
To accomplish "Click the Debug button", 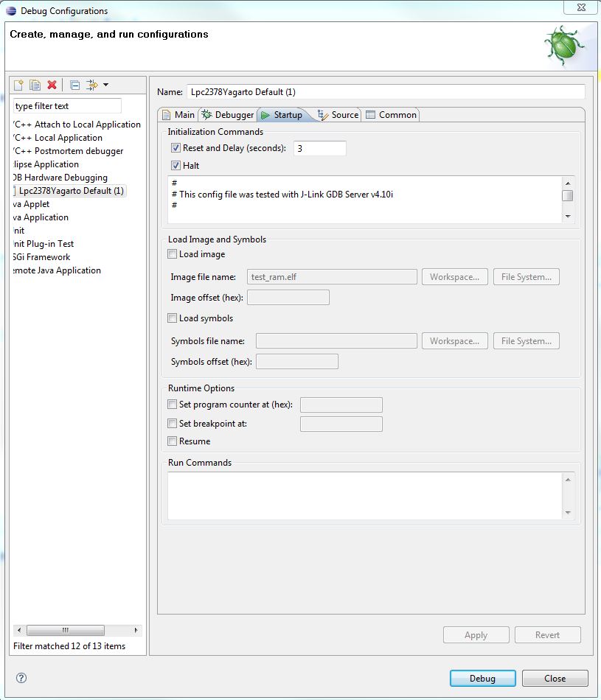I will click(x=482, y=678).
